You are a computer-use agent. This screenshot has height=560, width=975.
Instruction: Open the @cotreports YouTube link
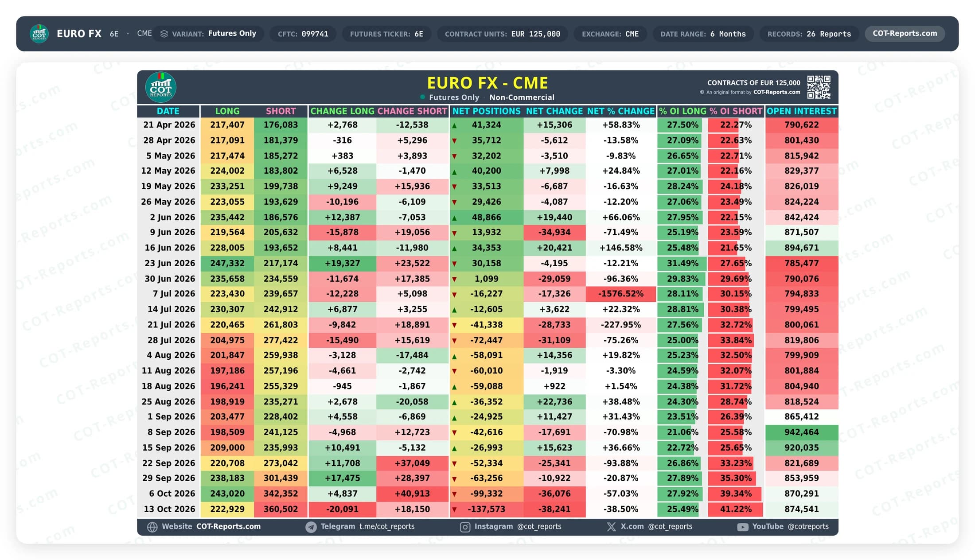tap(783, 526)
